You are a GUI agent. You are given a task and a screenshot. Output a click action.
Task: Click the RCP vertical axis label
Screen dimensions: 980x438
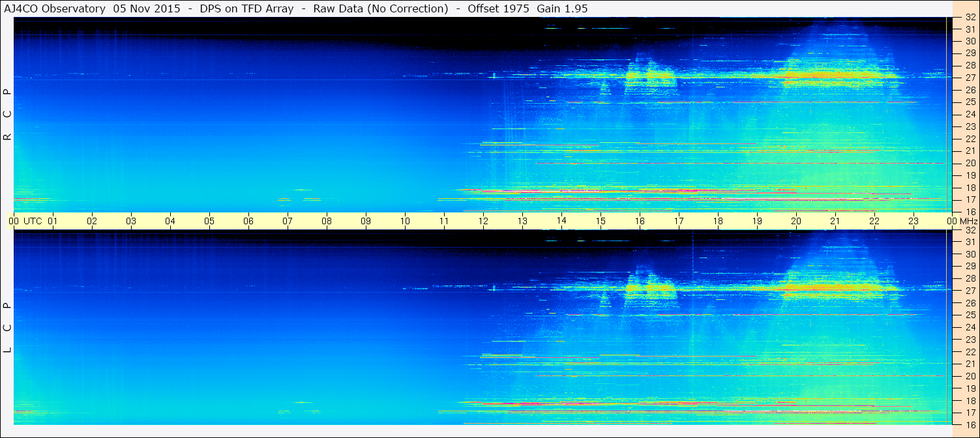point(7,114)
